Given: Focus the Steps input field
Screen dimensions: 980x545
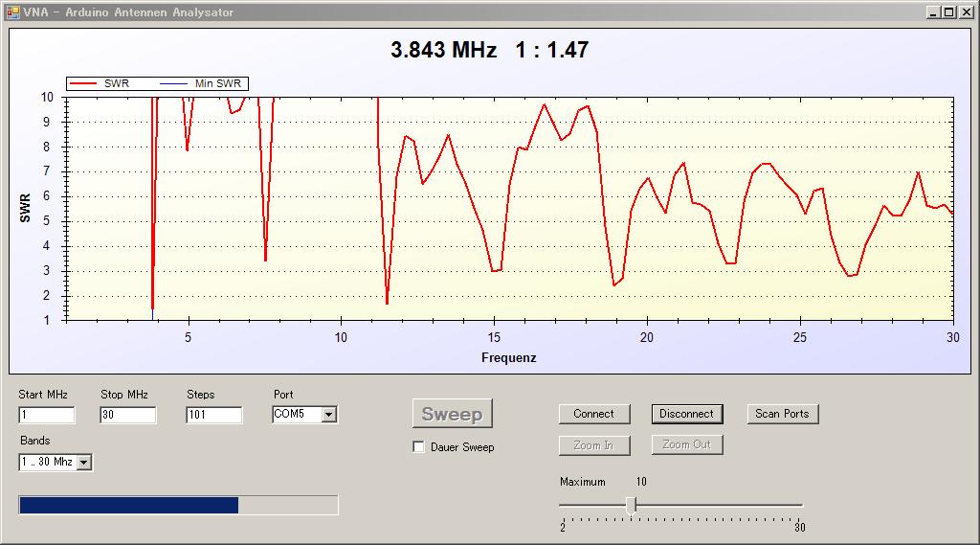Looking at the screenshot, I should click(x=213, y=415).
